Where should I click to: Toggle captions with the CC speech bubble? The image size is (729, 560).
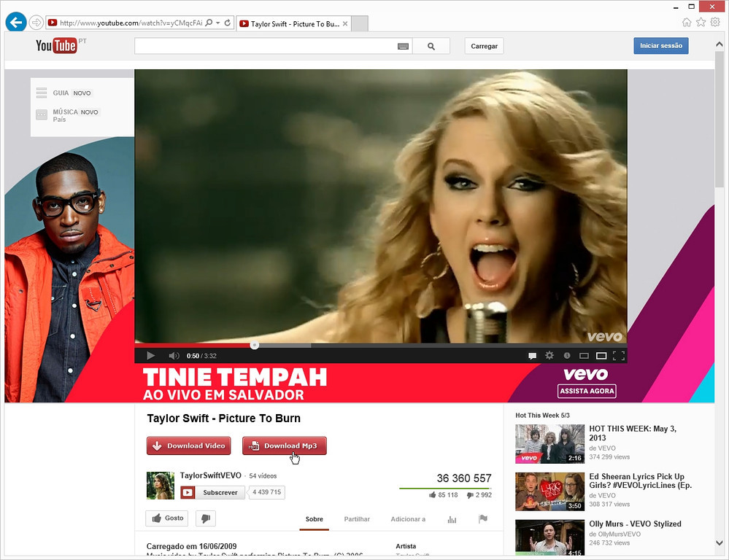(x=532, y=355)
